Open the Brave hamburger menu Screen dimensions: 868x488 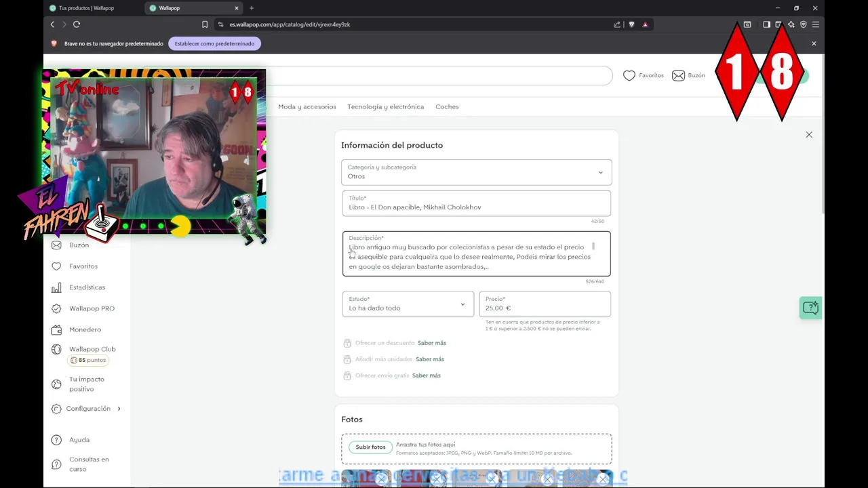pos(816,24)
